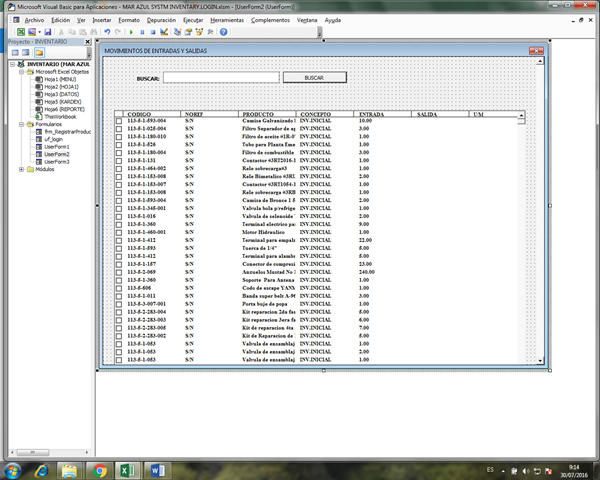Click inside the BUSCAR text field

[x=221, y=77]
